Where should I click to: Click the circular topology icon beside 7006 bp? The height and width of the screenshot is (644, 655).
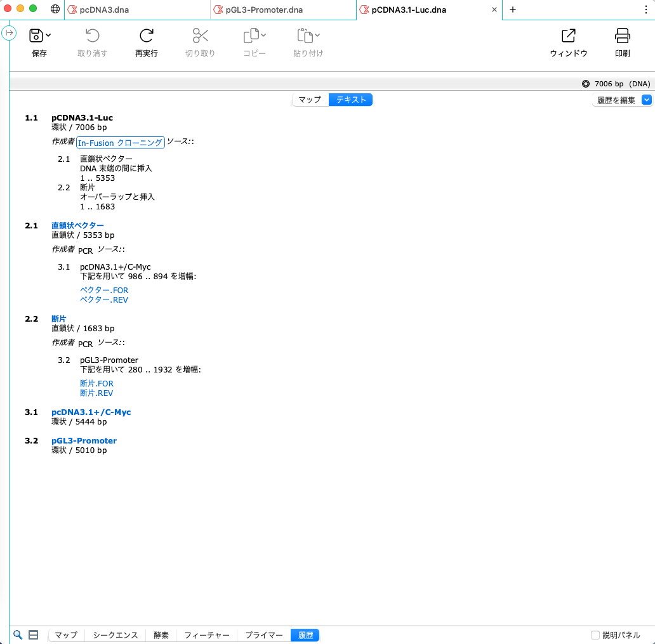pos(587,83)
